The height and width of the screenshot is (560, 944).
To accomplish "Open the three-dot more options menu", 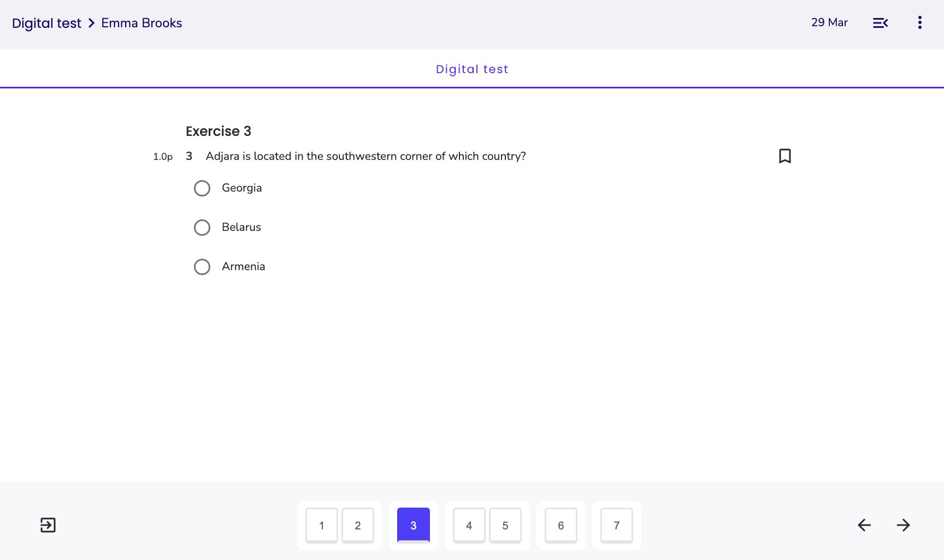I will [x=920, y=22].
